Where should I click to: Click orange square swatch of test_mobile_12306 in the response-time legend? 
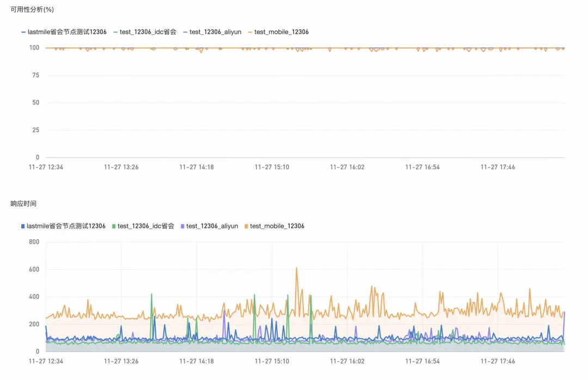pos(247,226)
